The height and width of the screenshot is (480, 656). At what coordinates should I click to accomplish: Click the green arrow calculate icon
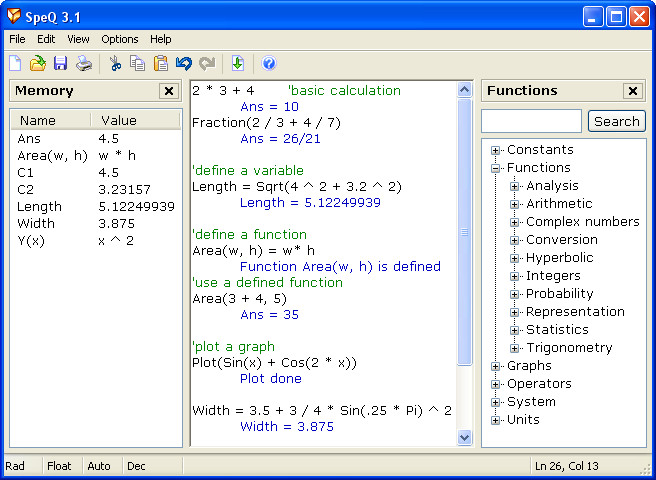(238, 64)
